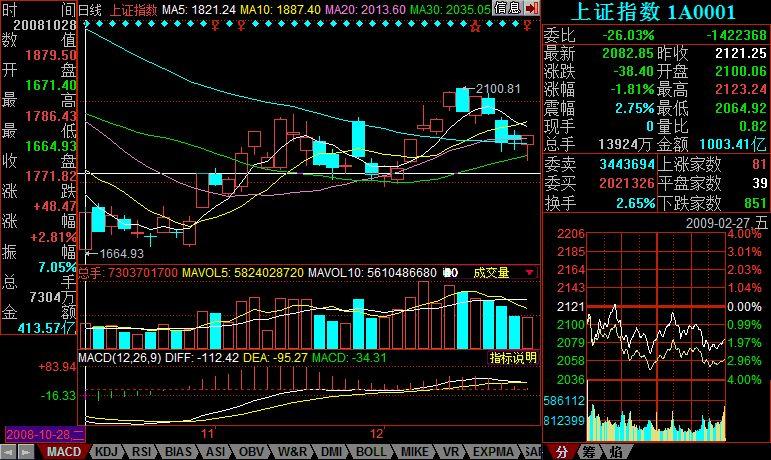
Task: Click the red ♀ marker below the exit arrow icon
Action: point(528,26)
